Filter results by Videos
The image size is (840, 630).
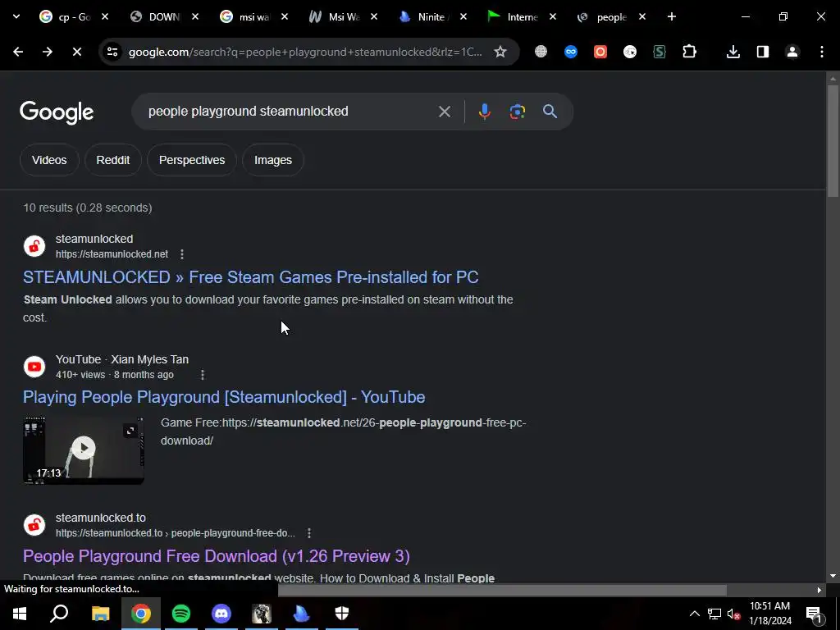[49, 160]
